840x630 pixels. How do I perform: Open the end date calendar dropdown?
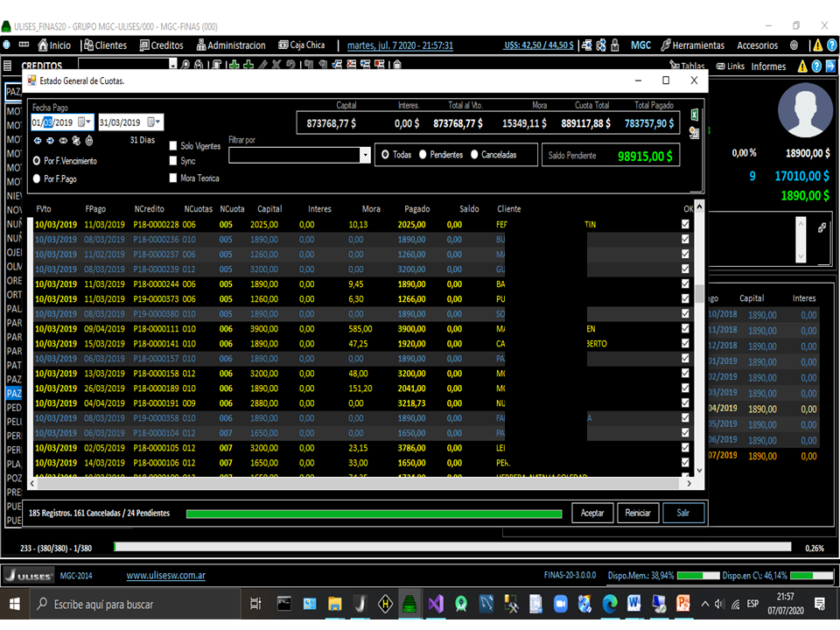pos(154,122)
